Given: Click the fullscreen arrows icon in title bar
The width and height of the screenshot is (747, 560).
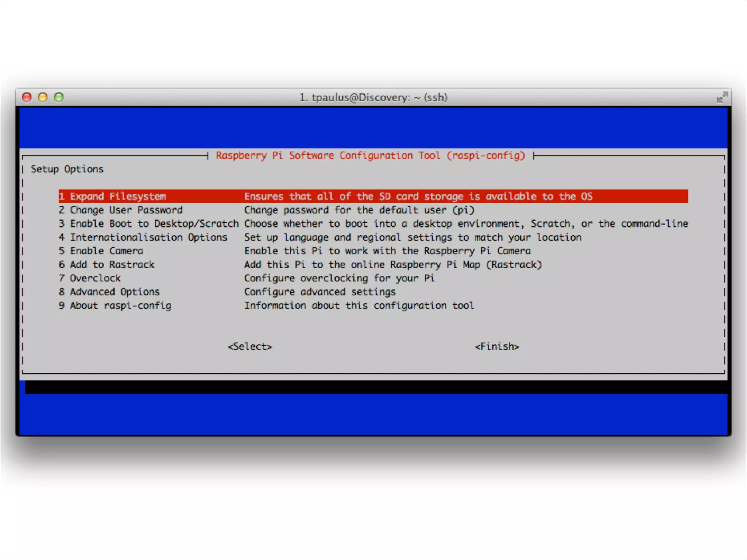Looking at the screenshot, I should click(x=722, y=97).
